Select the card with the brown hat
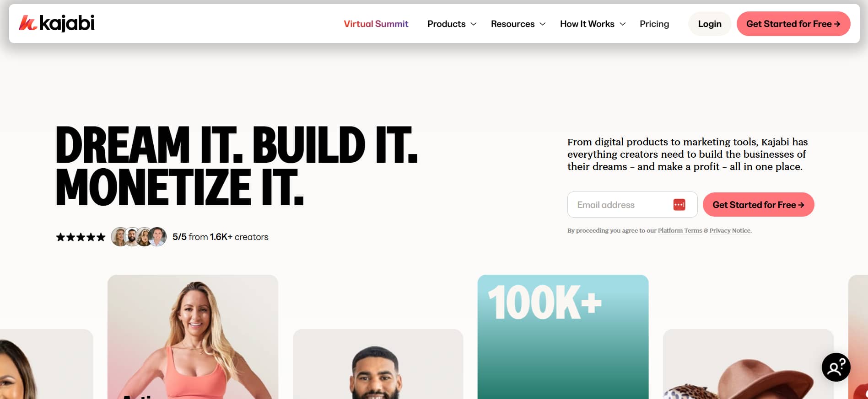Screen dimensions: 868x399 coord(748,364)
